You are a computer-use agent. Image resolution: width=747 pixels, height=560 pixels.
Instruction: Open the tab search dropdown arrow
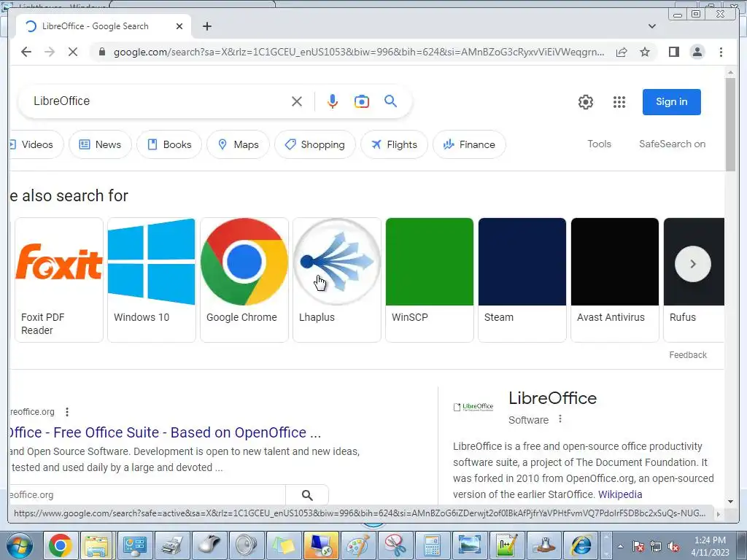(651, 26)
